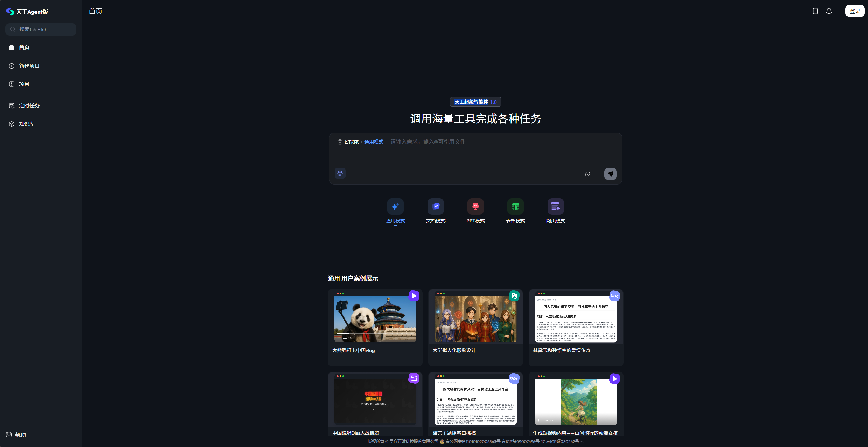Click the 大熊猫打卡中国vlog title
868x447 pixels.
[x=353, y=350]
